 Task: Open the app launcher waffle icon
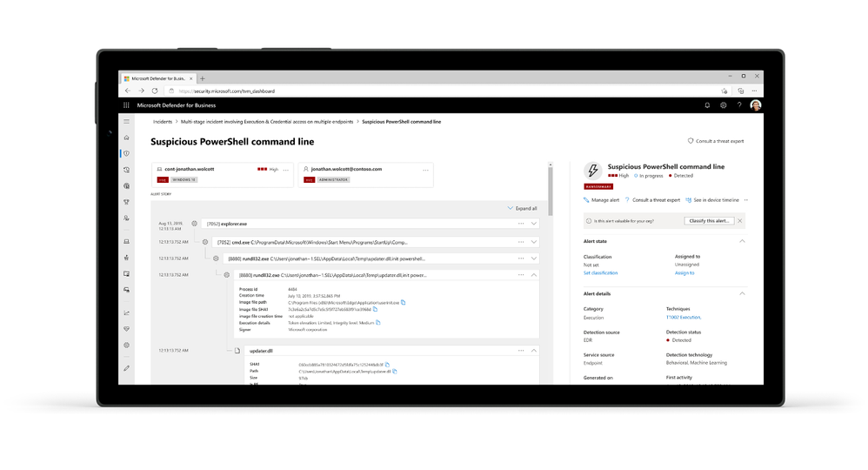point(126,105)
